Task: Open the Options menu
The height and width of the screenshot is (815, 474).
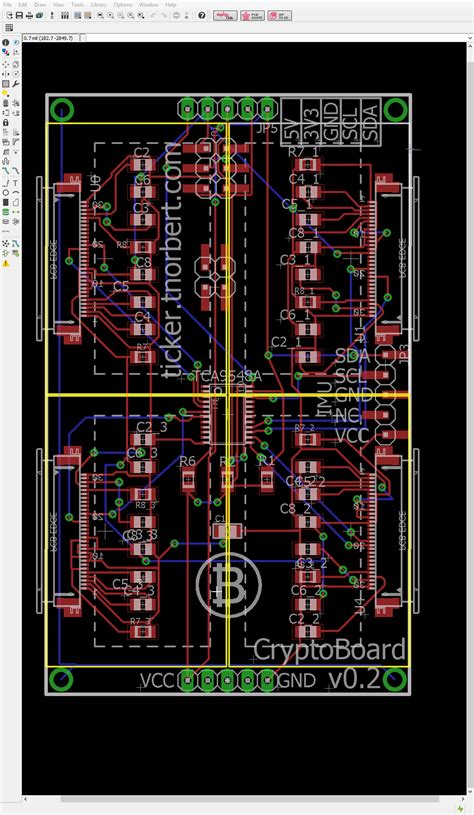Action: coord(123,5)
